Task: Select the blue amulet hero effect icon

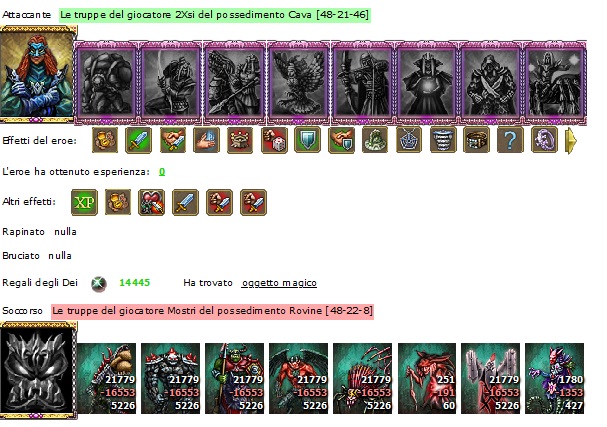Action: point(409,140)
